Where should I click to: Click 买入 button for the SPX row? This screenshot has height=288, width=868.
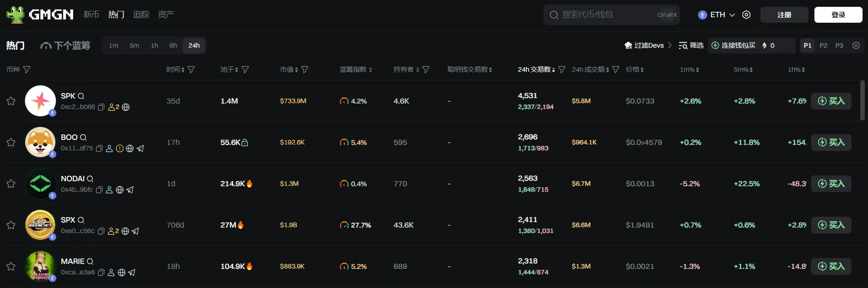[831, 225]
